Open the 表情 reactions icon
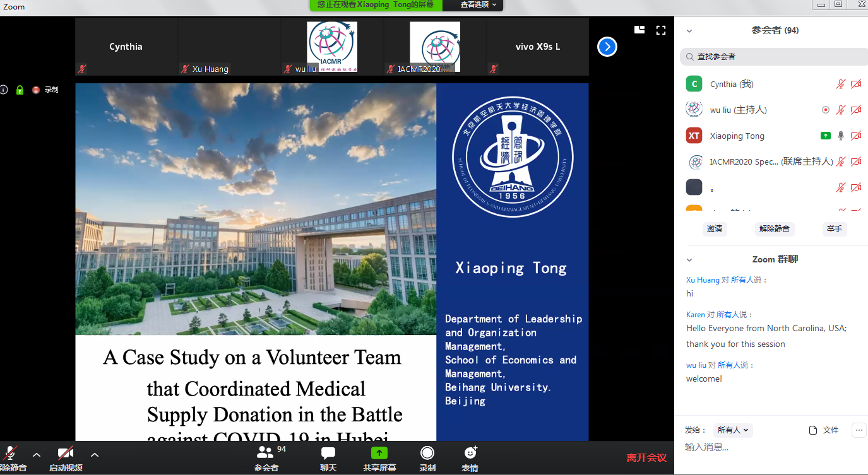The image size is (868, 475). pos(470,453)
